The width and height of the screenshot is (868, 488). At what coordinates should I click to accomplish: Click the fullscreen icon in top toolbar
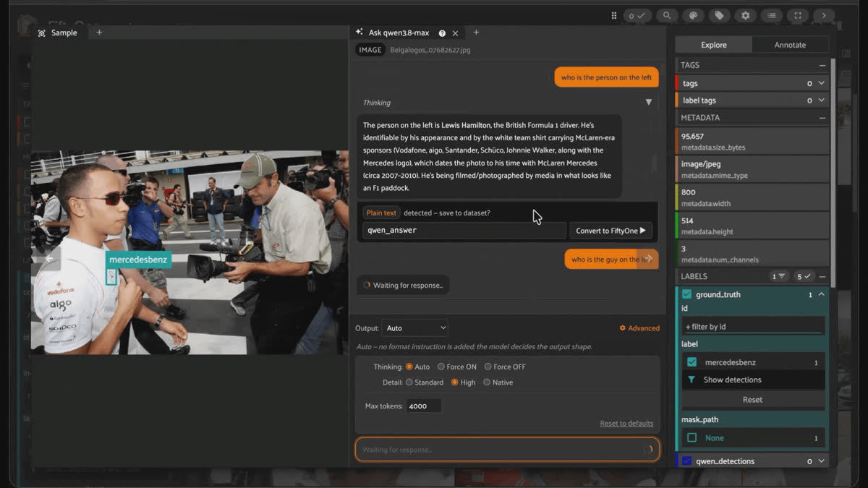click(x=798, y=15)
